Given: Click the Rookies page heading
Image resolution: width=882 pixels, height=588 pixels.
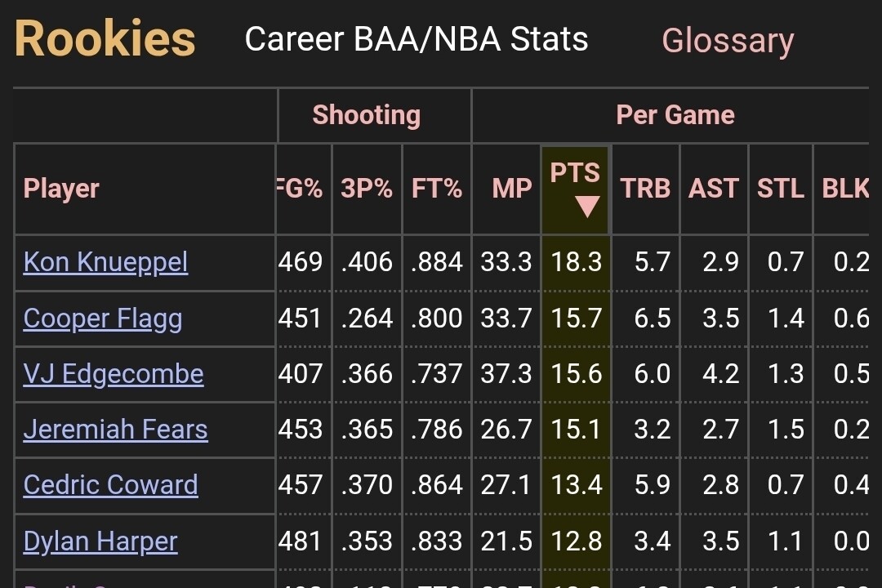Looking at the screenshot, I should tap(105, 39).
